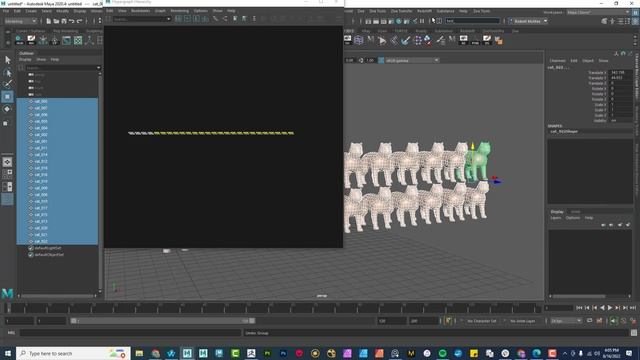Open the user account dropdown in status line
Viewport: 640px width, 360px height.
(x=529, y=21)
